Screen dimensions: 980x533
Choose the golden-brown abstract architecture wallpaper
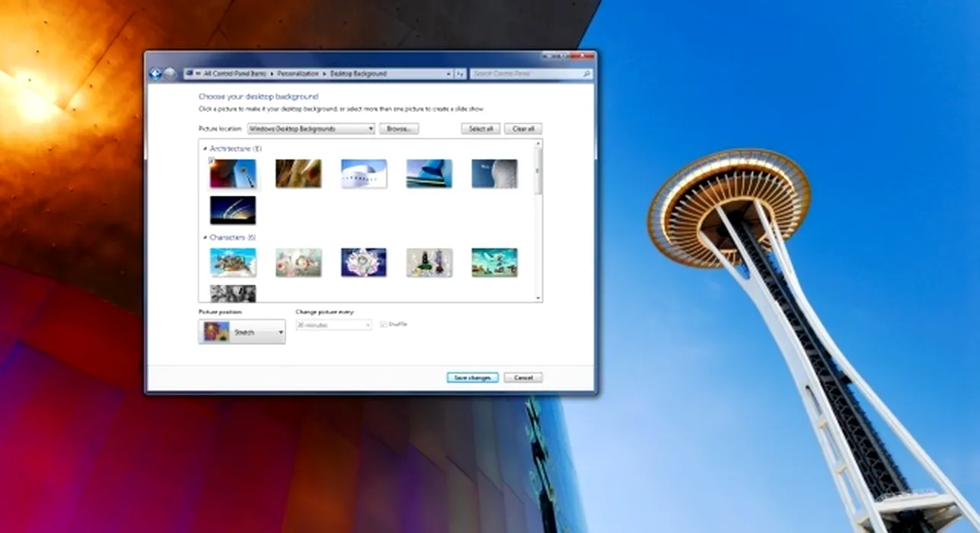click(x=298, y=174)
